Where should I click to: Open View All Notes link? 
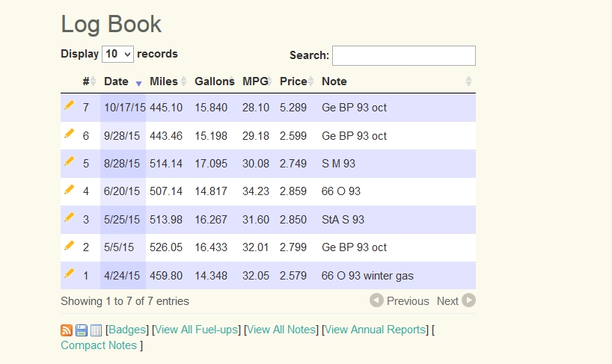(x=281, y=330)
